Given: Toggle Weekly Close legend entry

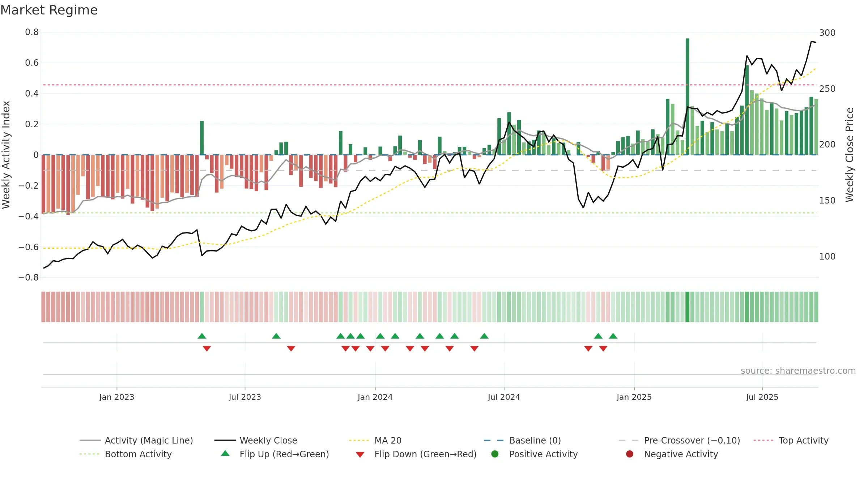Looking at the screenshot, I should coord(256,440).
